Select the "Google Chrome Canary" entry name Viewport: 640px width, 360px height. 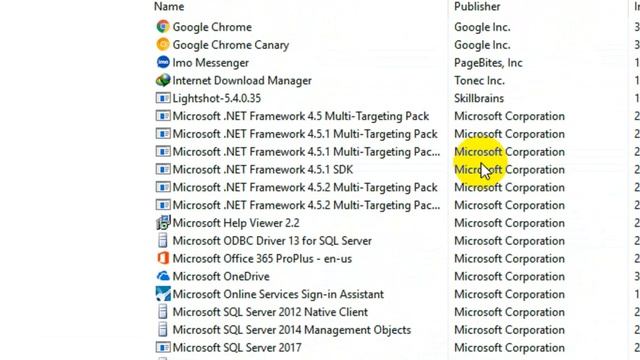click(x=231, y=45)
